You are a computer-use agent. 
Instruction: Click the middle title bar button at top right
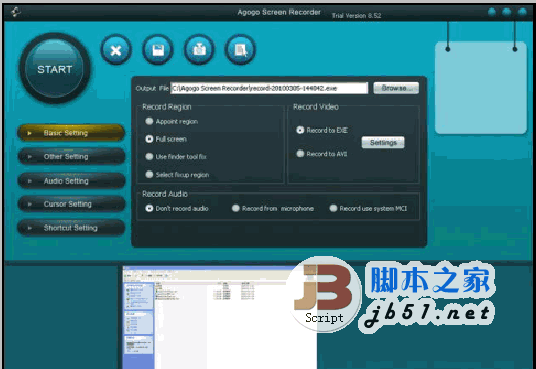(x=507, y=12)
